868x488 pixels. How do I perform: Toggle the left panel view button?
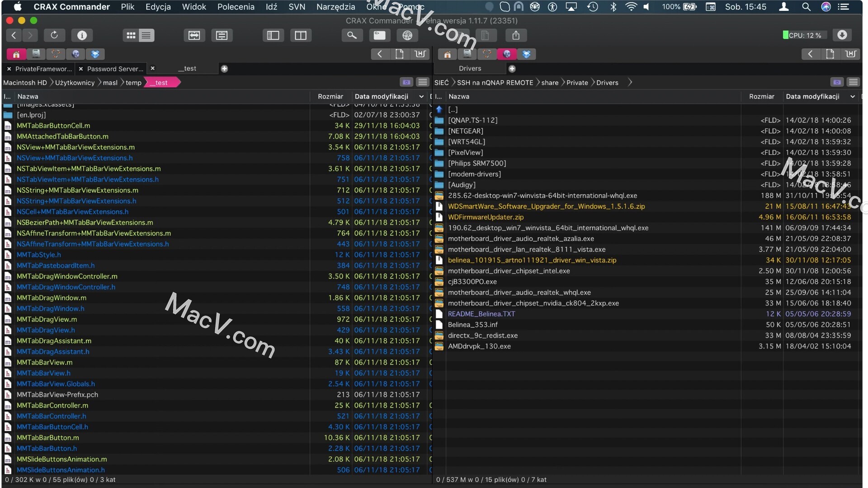click(x=274, y=34)
